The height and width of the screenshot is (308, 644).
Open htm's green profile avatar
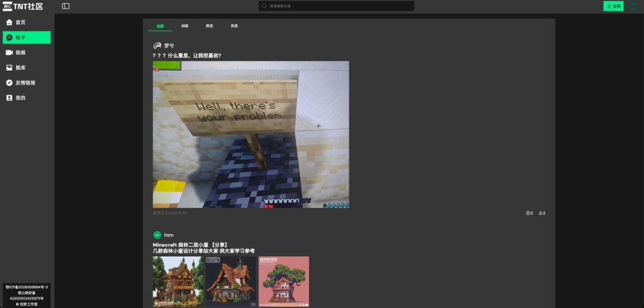click(157, 235)
